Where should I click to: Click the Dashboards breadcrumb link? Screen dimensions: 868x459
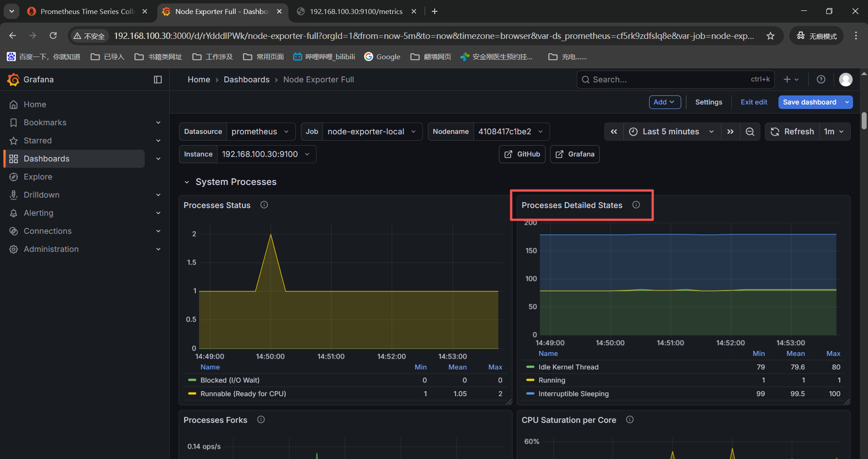tap(247, 80)
